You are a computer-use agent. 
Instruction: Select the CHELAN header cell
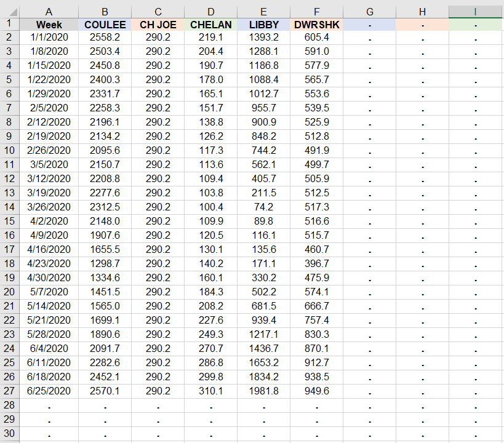pyautogui.click(x=211, y=25)
